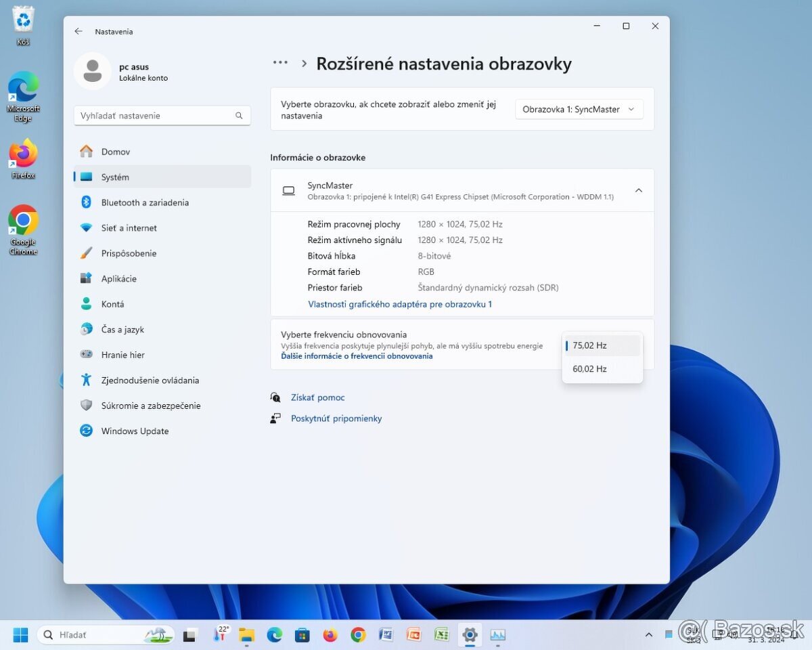The width and height of the screenshot is (812, 650).
Task: Open the breadcrumb overflow menu
Action: click(x=280, y=62)
